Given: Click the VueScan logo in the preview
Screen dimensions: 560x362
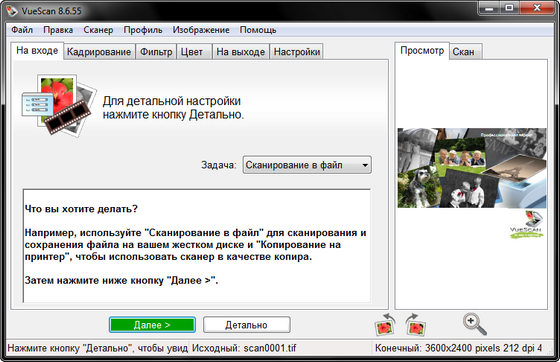Looking at the screenshot, I should click(x=527, y=225).
